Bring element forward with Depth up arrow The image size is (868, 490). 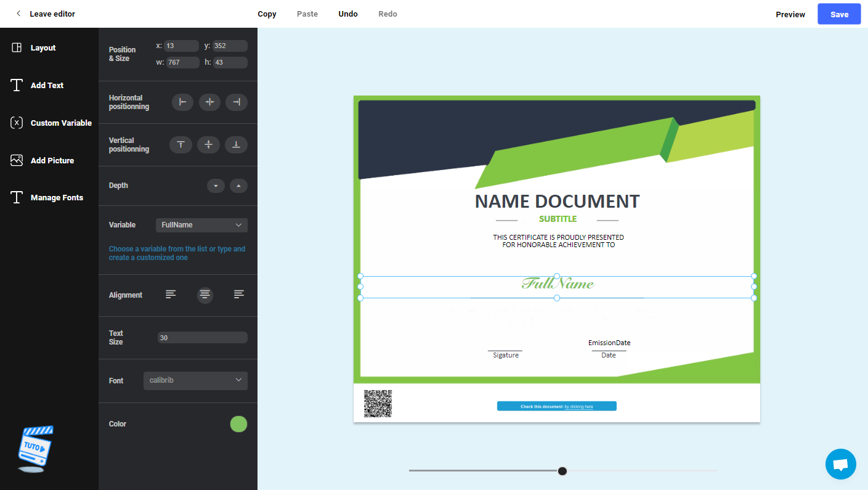(238, 186)
